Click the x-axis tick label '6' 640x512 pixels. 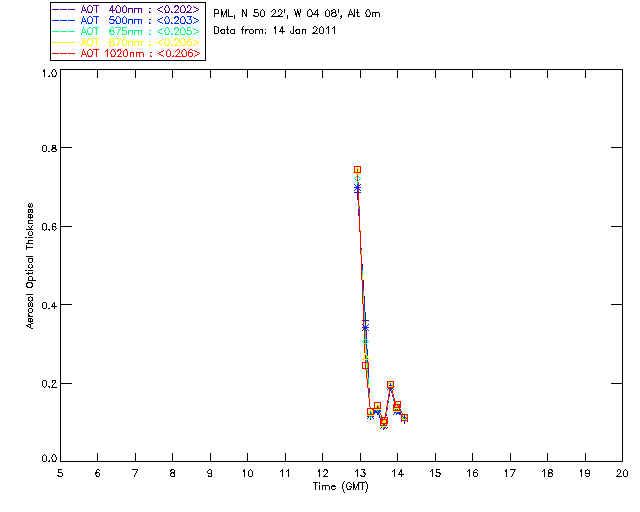pyautogui.click(x=98, y=473)
